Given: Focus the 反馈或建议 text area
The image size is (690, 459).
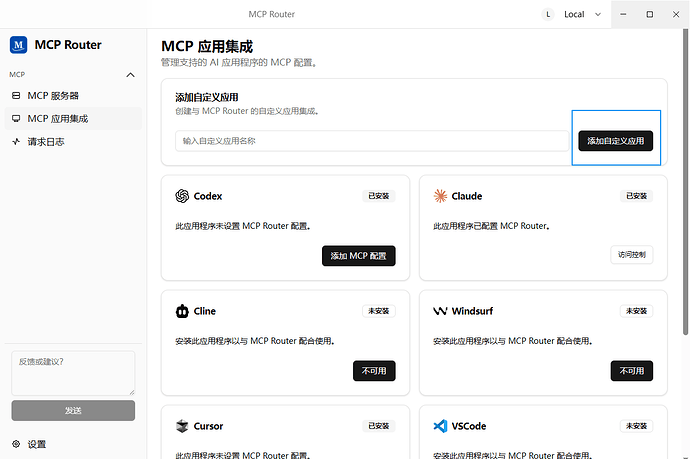Looking at the screenshot, I should coord(73,373).
